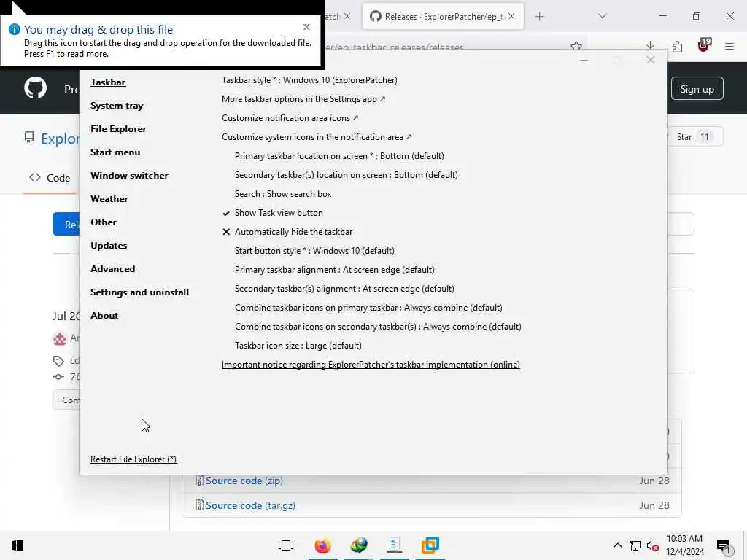Open Firefox from the taskbar
Screen dimensions: 747x560
point(322,545)
